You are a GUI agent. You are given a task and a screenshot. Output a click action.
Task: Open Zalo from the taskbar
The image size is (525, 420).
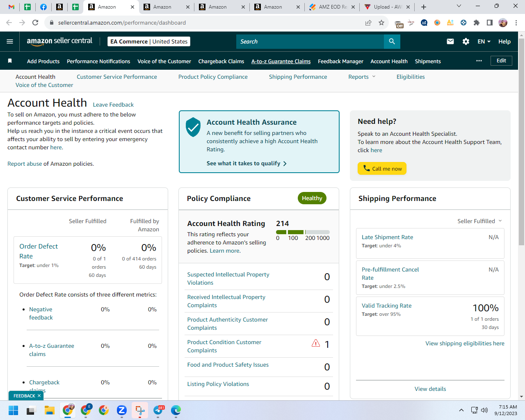121,410
